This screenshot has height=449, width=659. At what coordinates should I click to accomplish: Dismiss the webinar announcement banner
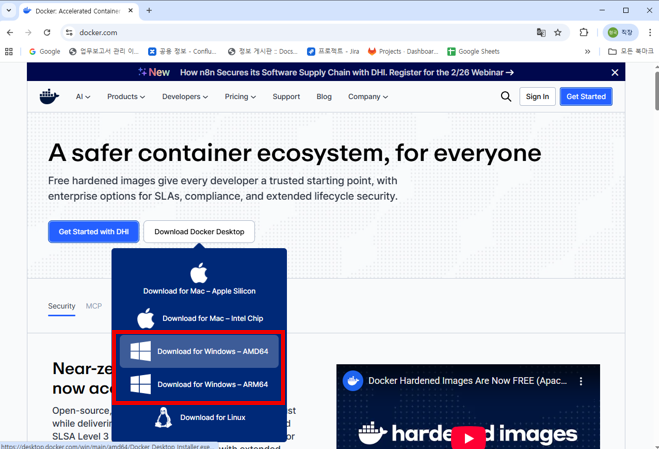coord(615,72)
